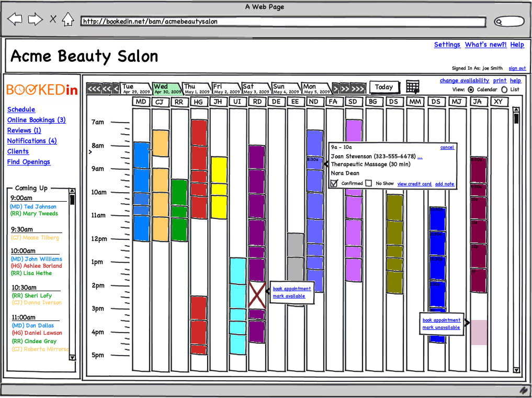Click the Find Openings link
Image resolution: width=532 pixels, height=398 pixels.
point(29,162)
